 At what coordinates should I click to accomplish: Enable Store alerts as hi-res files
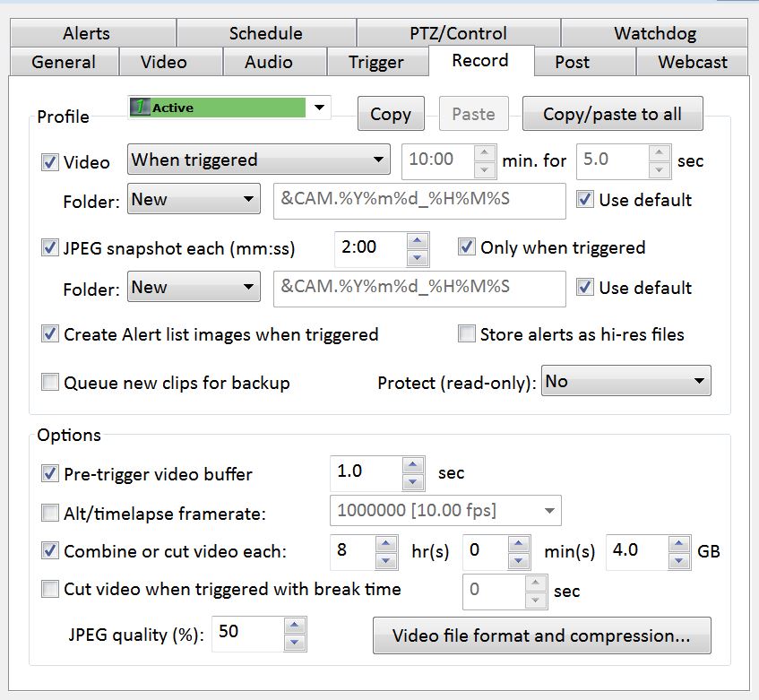point(466,334)
